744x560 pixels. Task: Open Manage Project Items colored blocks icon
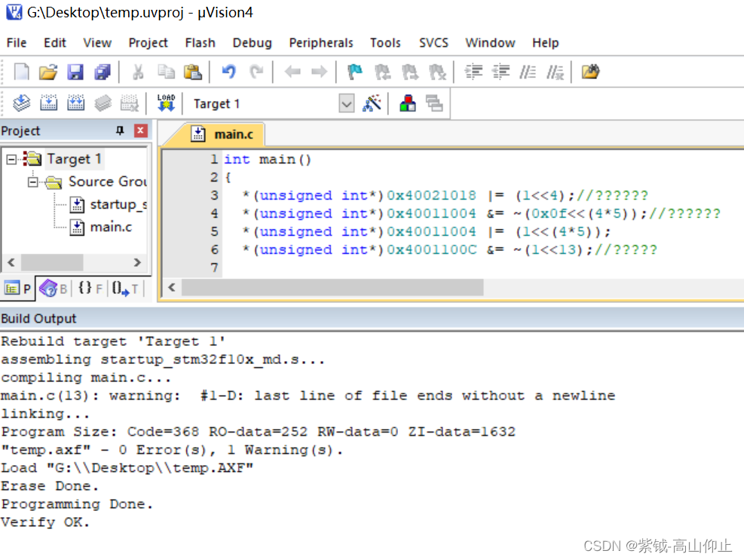[408, 103]
